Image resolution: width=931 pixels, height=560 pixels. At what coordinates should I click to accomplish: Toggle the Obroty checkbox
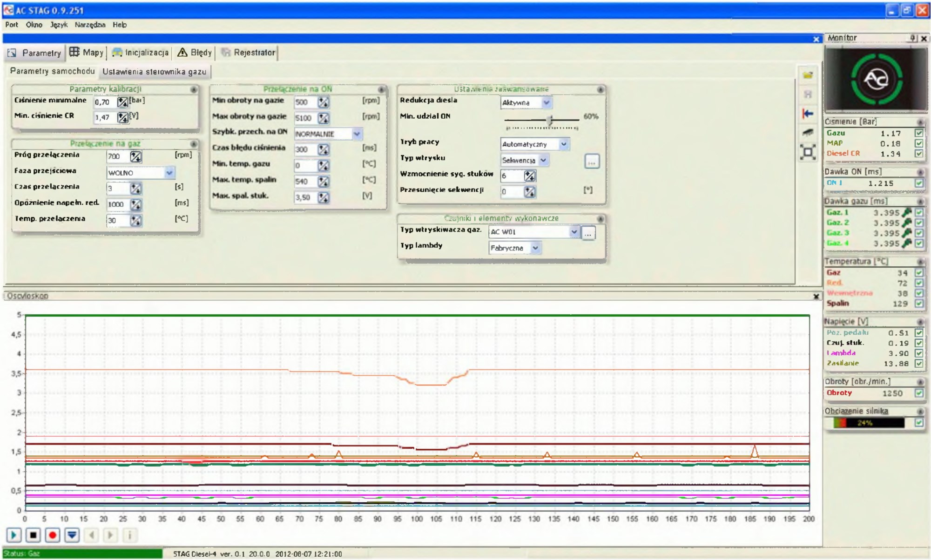[919, 393]
